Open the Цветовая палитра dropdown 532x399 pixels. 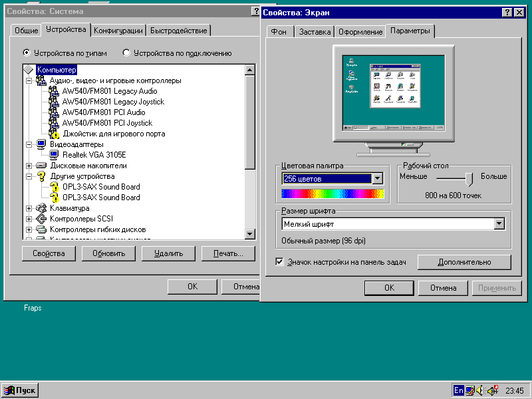coord(377,178)
